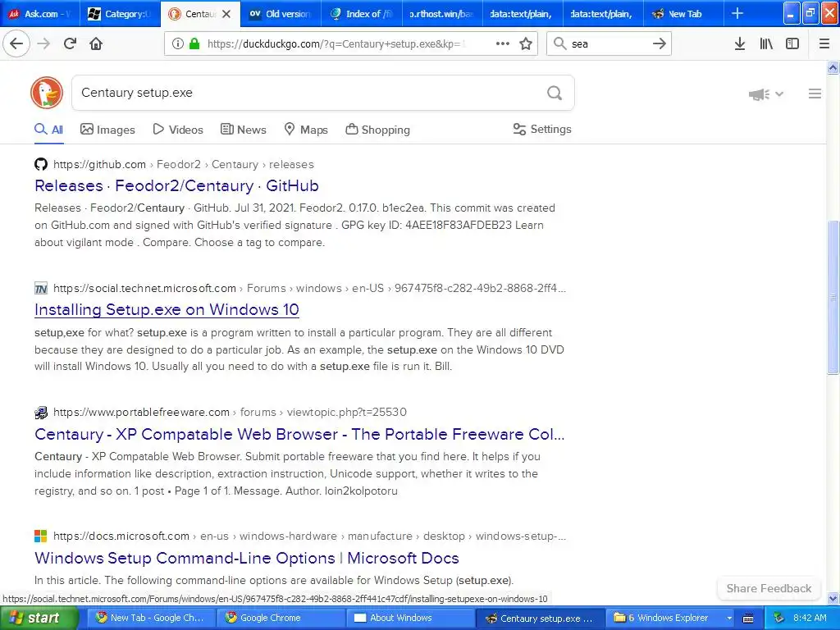Show site information icon in address bar
This screenshot has height=630, width=840.
[x=178, y=43]
